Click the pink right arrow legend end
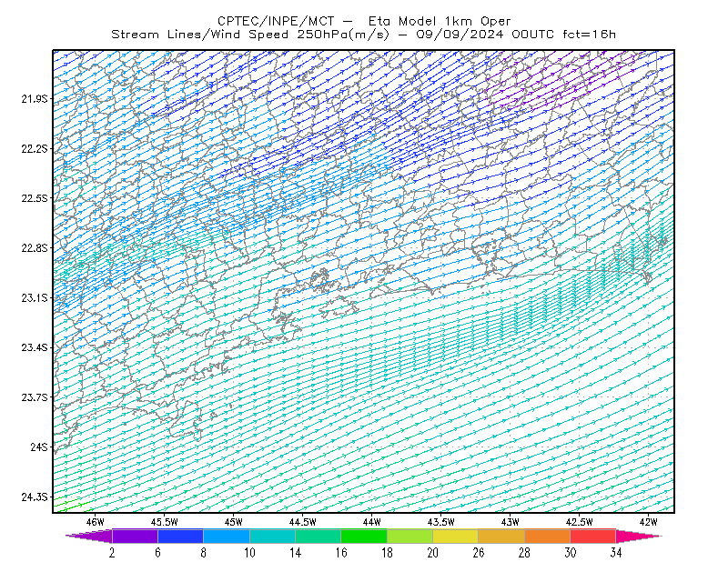The height and width of the screenshot is (562, 728). pyautogui.click(x=639, y=536)
